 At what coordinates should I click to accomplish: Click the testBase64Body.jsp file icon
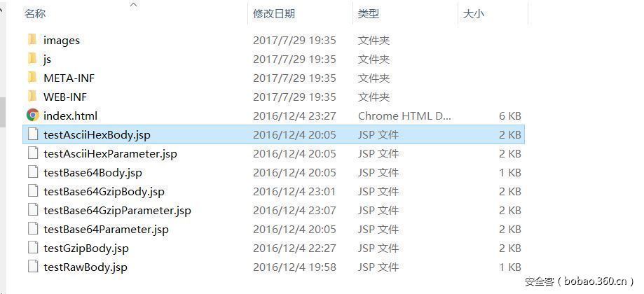33,172
